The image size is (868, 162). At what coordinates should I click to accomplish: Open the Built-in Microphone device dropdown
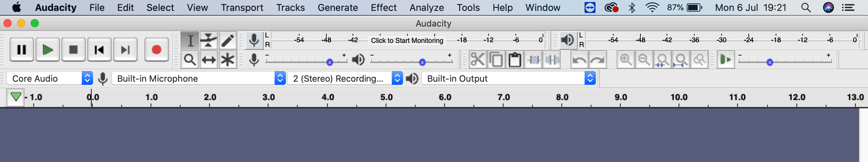click(x=199, y=79)
